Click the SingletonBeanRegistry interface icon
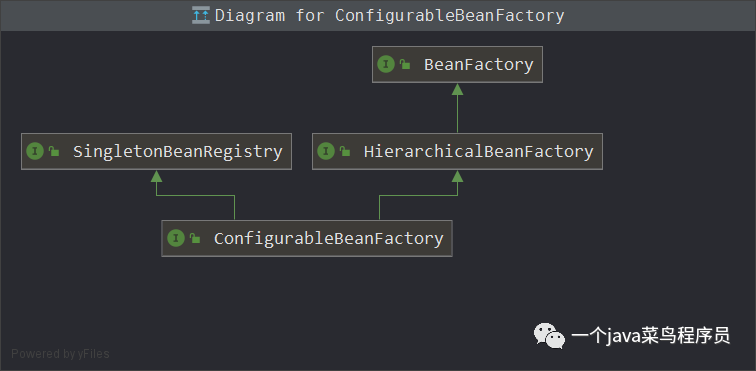Image resolution: width=756 pixels, height=371 pixels. coord(35,151)
